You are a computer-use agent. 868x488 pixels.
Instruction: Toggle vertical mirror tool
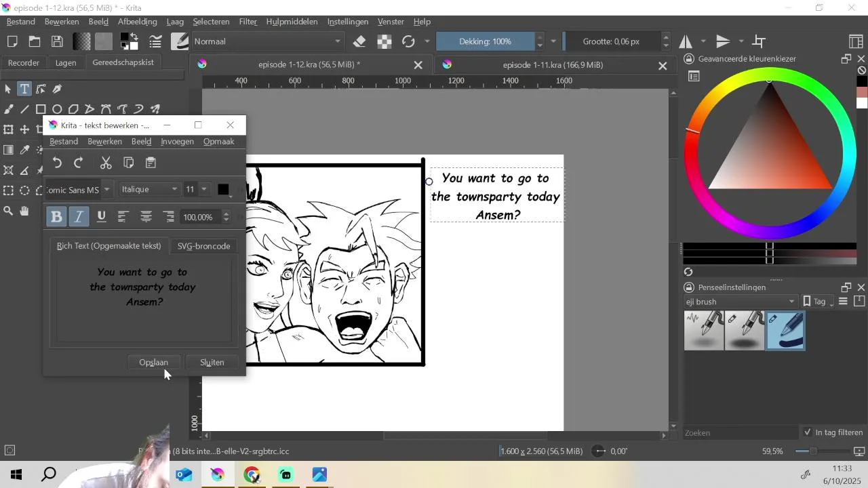(724, 41)
